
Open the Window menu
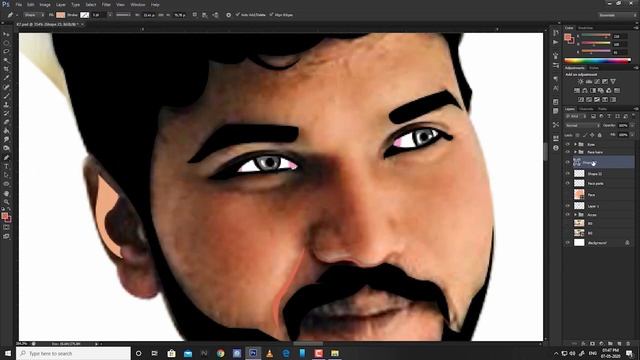coord(138,4)
